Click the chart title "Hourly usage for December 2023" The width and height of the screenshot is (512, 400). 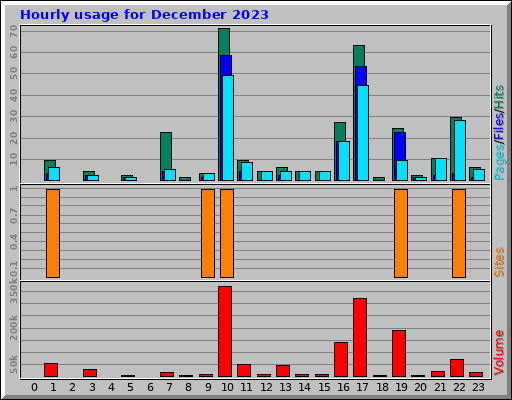coord(144,15)
